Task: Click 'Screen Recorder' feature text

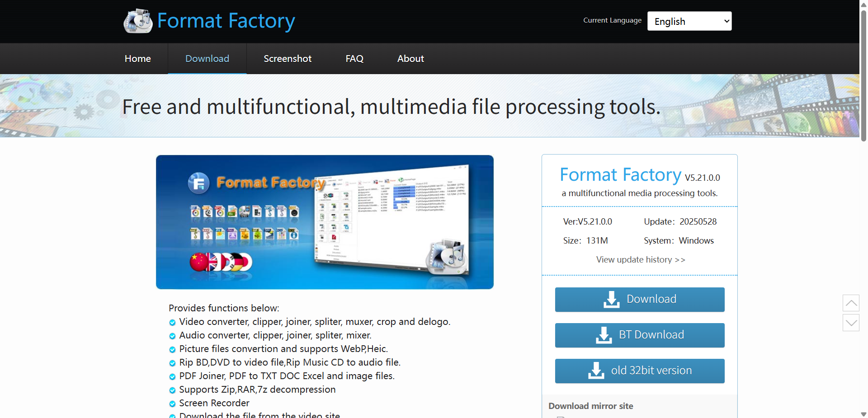Action: 214,403
